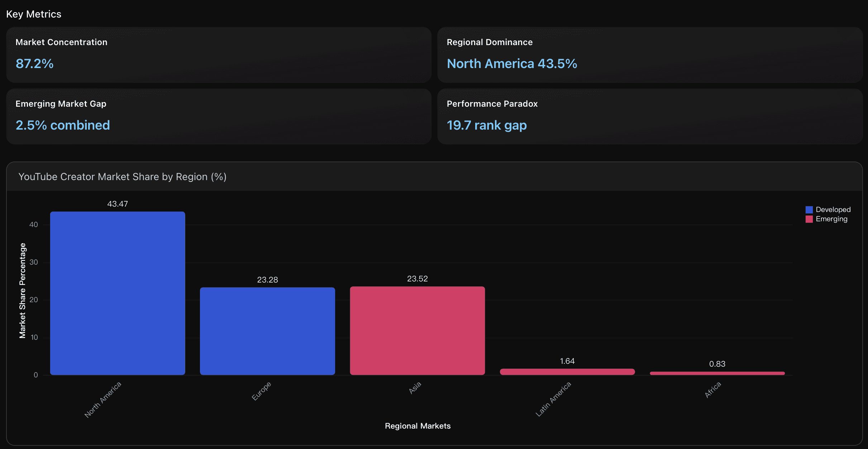Open the Emerging Market Gap card
Viewport: 868px width, 449px height.
pos(219,116)
